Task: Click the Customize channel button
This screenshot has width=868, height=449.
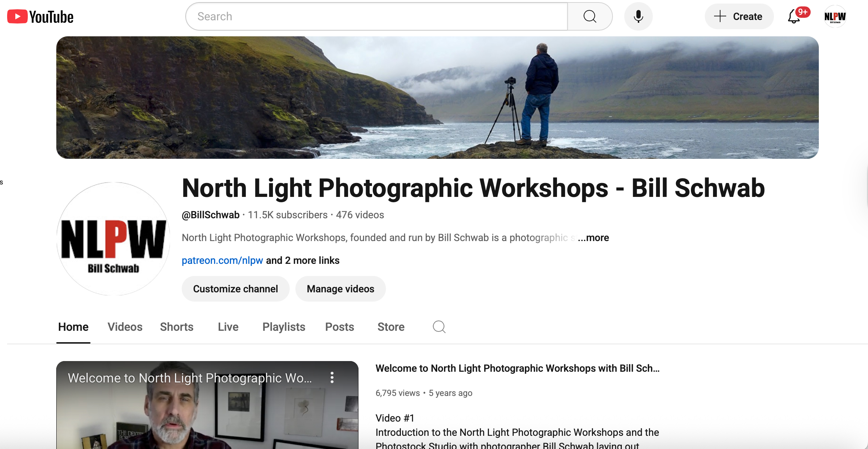Action: (235, 289)
